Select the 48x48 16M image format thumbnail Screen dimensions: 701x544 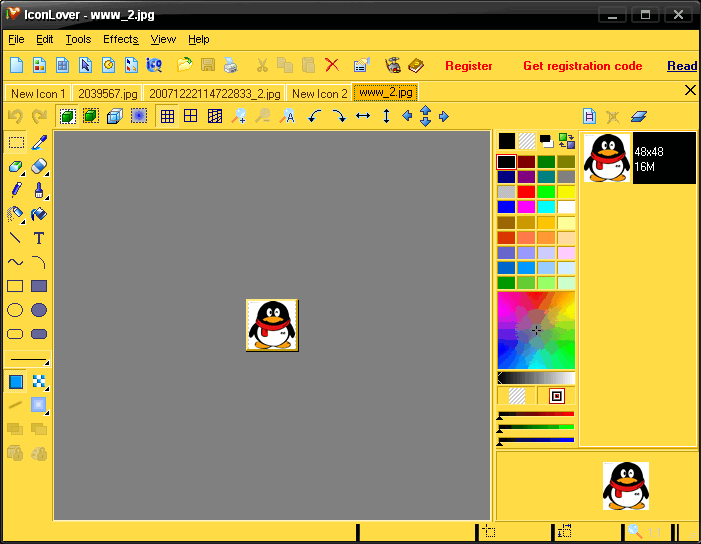tap(639, 158)
